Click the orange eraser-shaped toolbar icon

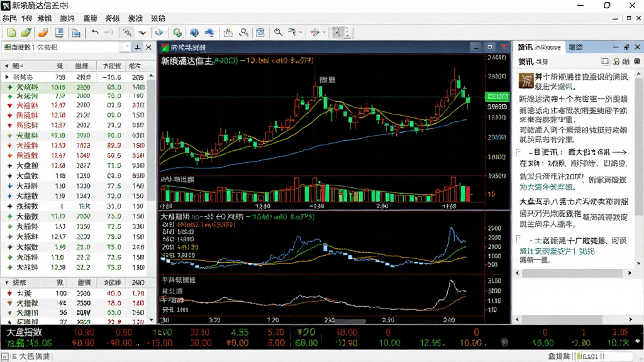coord(43,33)
